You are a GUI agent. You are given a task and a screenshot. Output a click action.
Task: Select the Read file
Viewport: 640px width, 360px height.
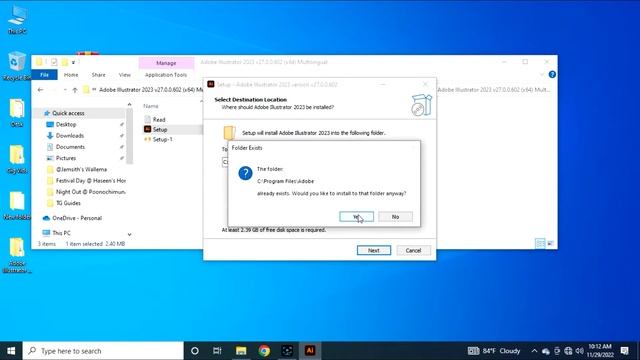point(159,120)
